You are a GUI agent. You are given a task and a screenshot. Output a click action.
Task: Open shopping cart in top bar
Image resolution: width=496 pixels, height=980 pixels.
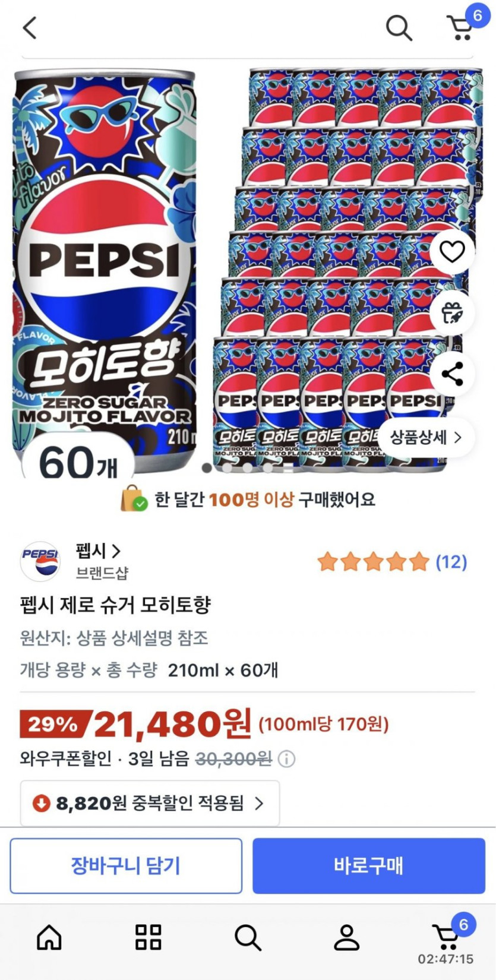point(460,27)
